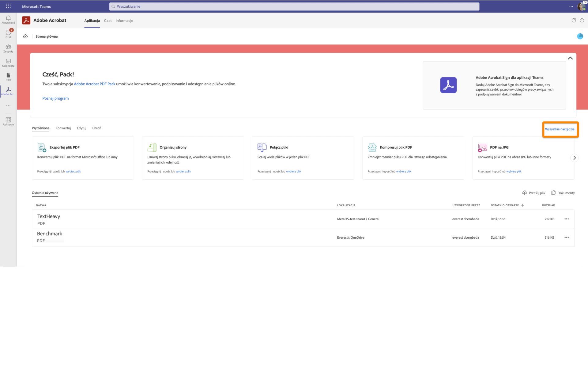Click the blue Acrobat account circle icon

pos(580,36)
